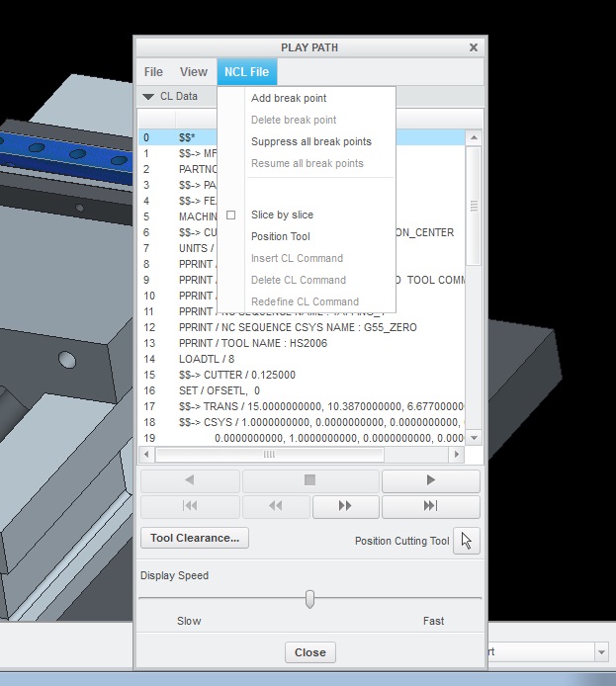Select line 16 SET / OFSETL, 0
The image size is (616, 686).
tap(302, 390)
